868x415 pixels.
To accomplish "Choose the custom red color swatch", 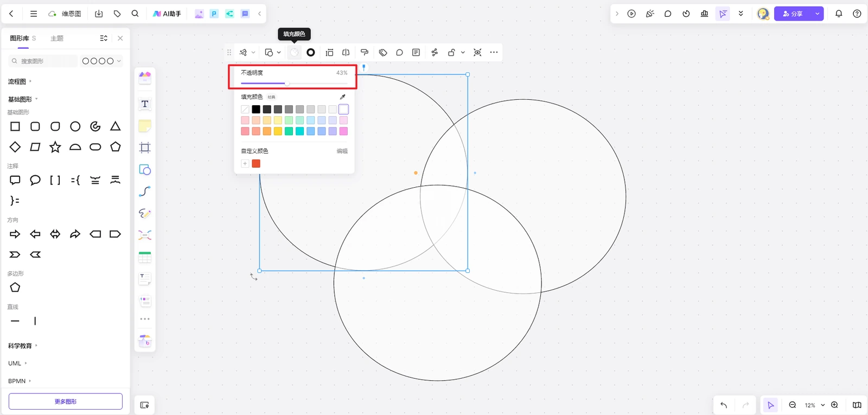I will coord(256,164).
